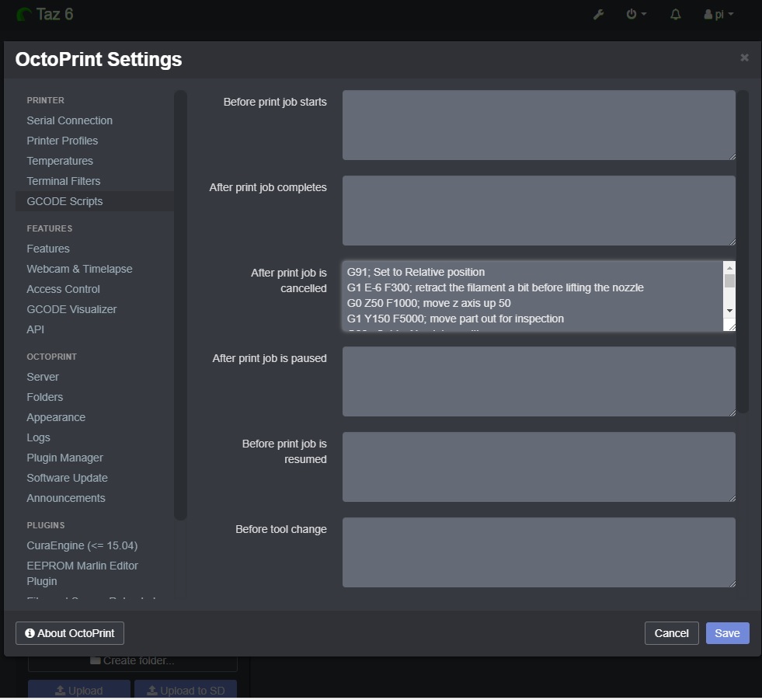Open GCODE Visualizer settings

71,309
